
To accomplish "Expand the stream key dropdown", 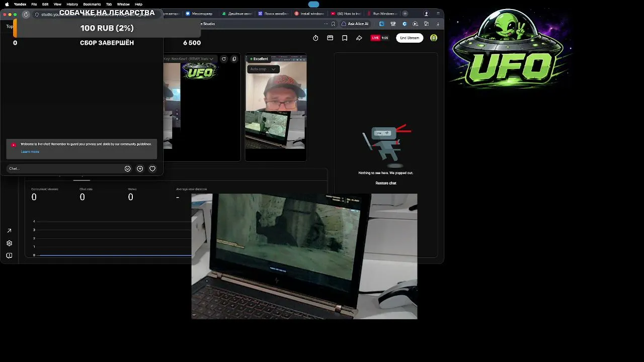I will [211, 59].
